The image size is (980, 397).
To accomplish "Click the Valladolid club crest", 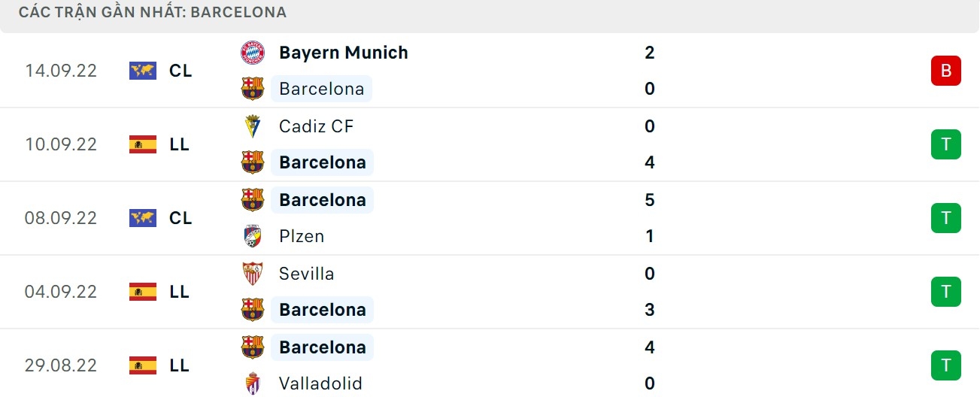I will click(x=253, y=383).
